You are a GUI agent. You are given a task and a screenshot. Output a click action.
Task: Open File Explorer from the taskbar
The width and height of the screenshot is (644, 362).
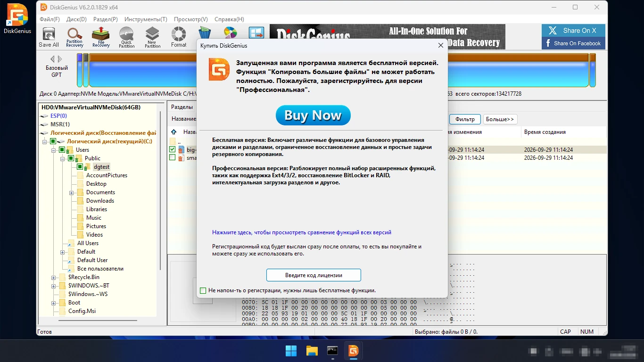pos(312,351)
